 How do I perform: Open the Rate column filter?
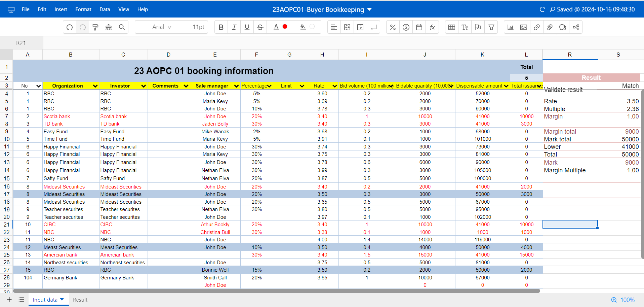tap(334, 86)
